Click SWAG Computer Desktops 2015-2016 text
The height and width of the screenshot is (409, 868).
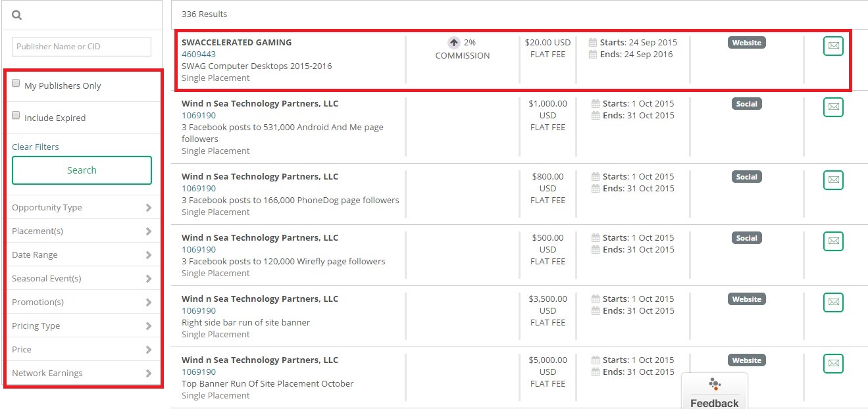click(257, 66)
